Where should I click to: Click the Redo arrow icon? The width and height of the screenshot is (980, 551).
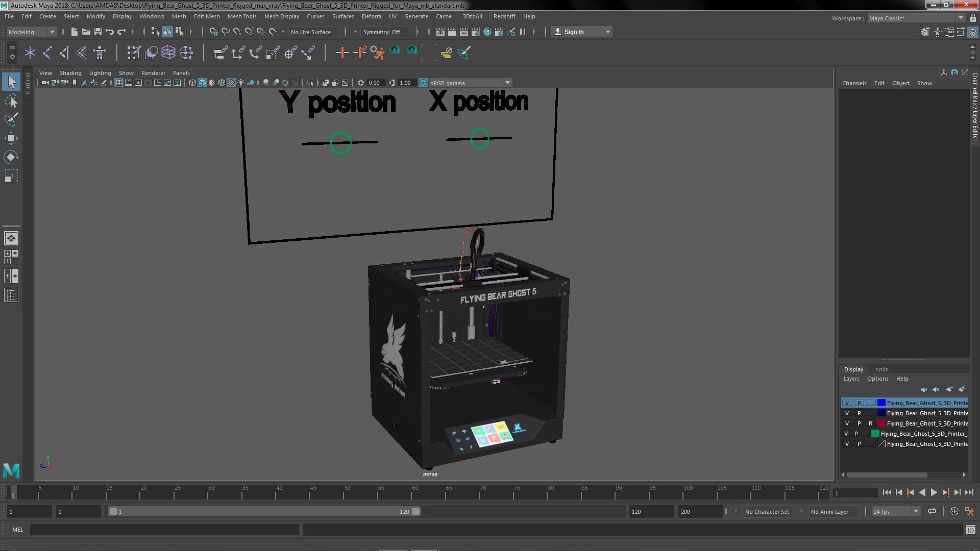[x=121, y=32]
